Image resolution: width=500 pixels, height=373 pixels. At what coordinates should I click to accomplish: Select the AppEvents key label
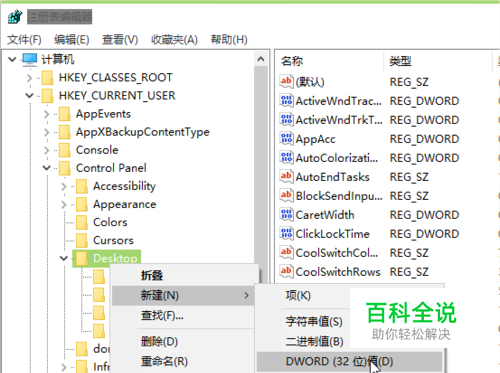103,114
